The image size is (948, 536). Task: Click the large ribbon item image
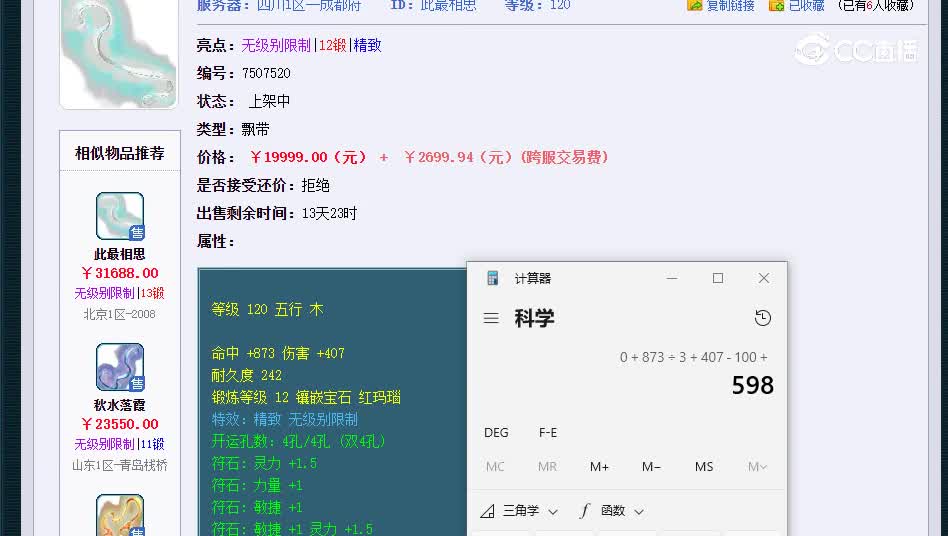click(118, 53)
